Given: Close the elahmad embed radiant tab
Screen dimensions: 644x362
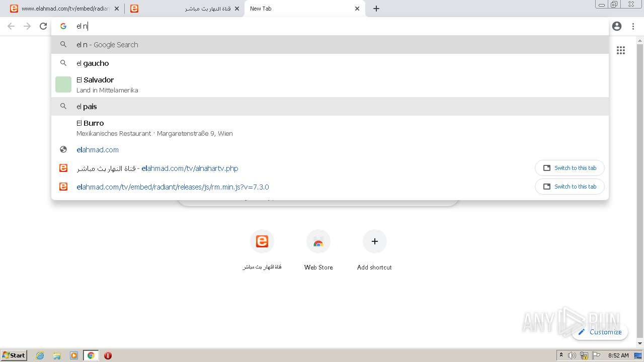Looking at the screenshot, I should pos(117,9).
